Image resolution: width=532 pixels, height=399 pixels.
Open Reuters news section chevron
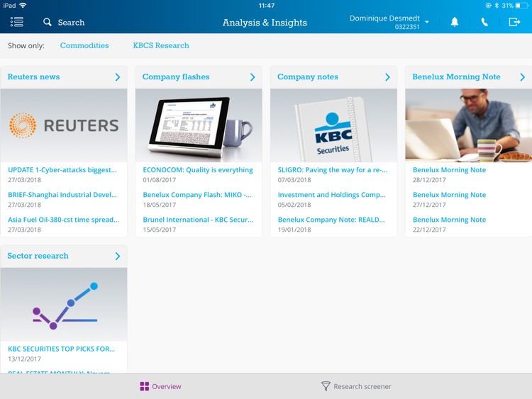[117, 77]
